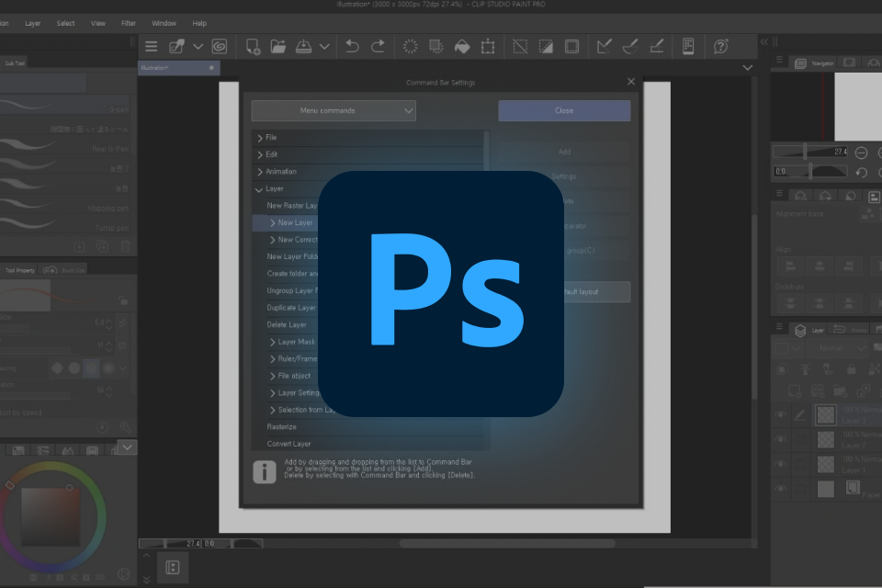Click the spiral Clip Studio Assets icon
Image resolution: width=882 pixels, height=588 pixels.
point(219,47)
